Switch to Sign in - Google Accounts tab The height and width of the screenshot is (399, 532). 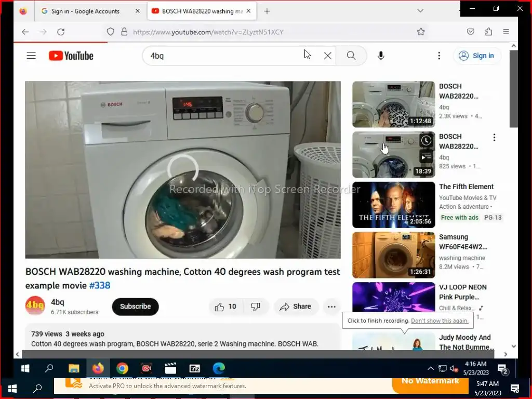(x=85, y=11)
